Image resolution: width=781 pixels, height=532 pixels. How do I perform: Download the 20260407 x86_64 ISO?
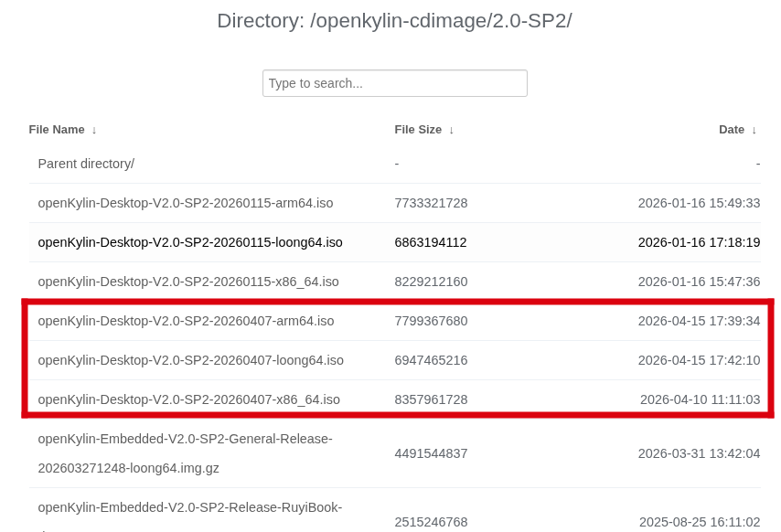pos(188,399)
